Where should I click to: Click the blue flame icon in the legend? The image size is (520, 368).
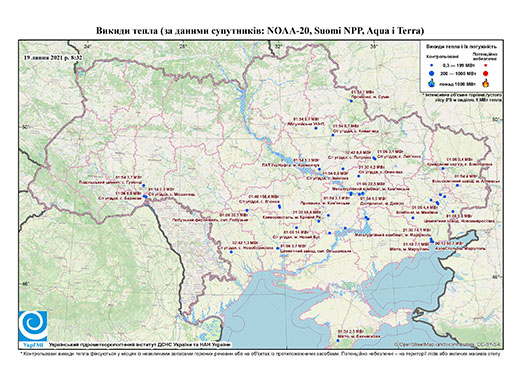coord(432,83)
